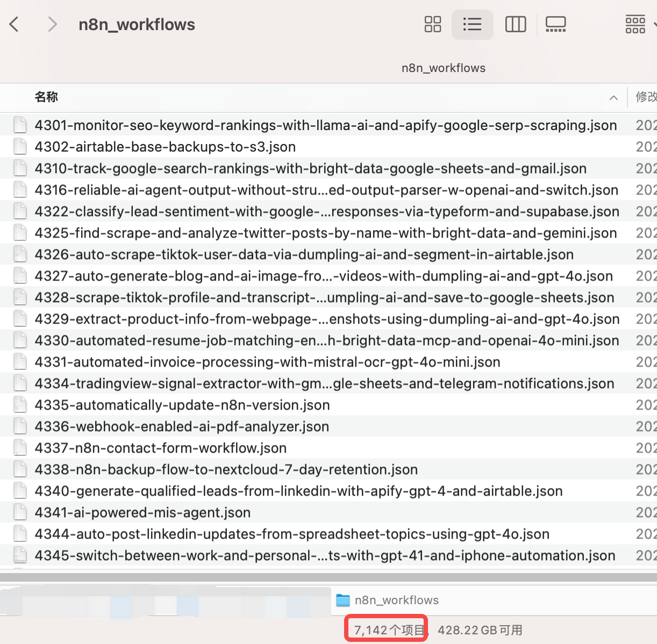The width and height of the screenshot is (657, 644).
Task: Switch to column view
Action: pos(515,24)
